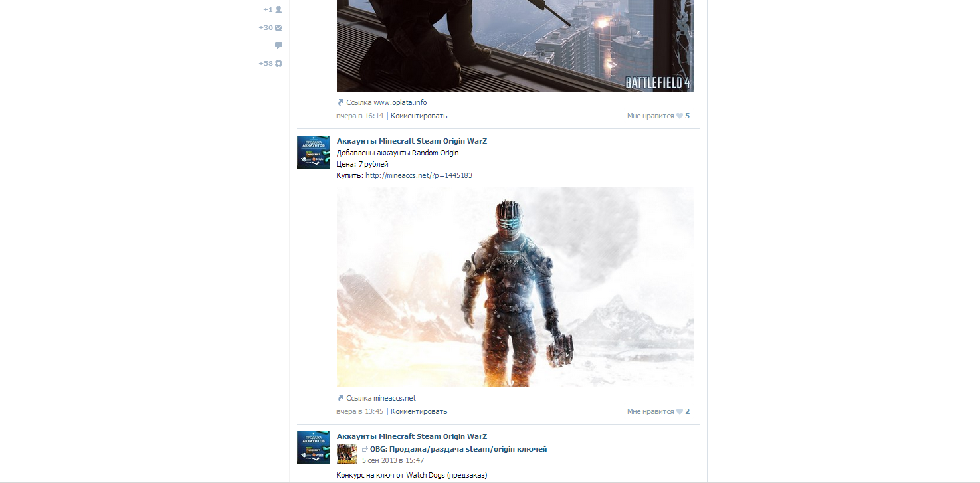This screenshot has height=483, width=980.
Task: Open group name above the Random Origin post
Action: pyautogui.click(x=412, y=141)
